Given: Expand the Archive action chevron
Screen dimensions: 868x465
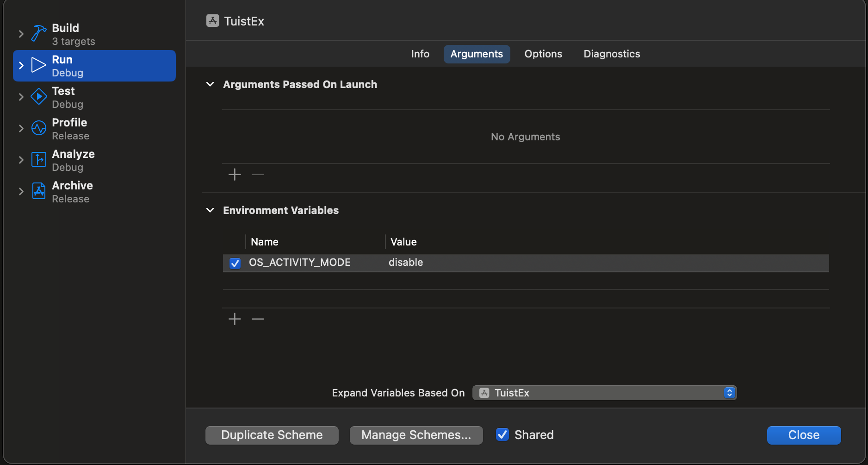Looking at the screenshot, I should pos(21,191).
